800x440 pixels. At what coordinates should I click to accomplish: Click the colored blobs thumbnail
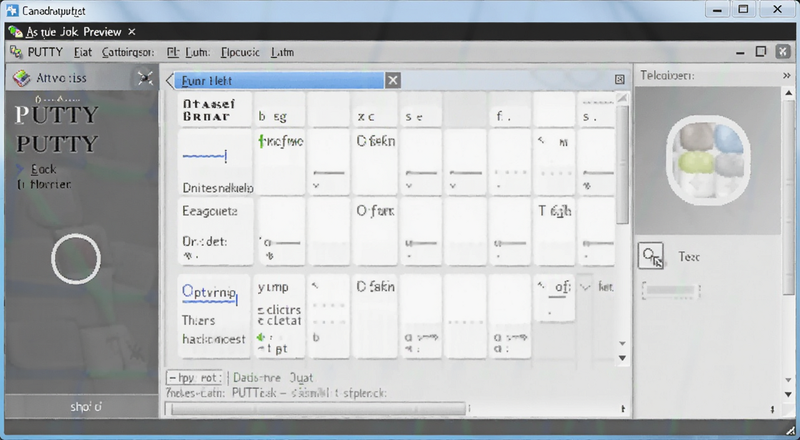(708, 160)
